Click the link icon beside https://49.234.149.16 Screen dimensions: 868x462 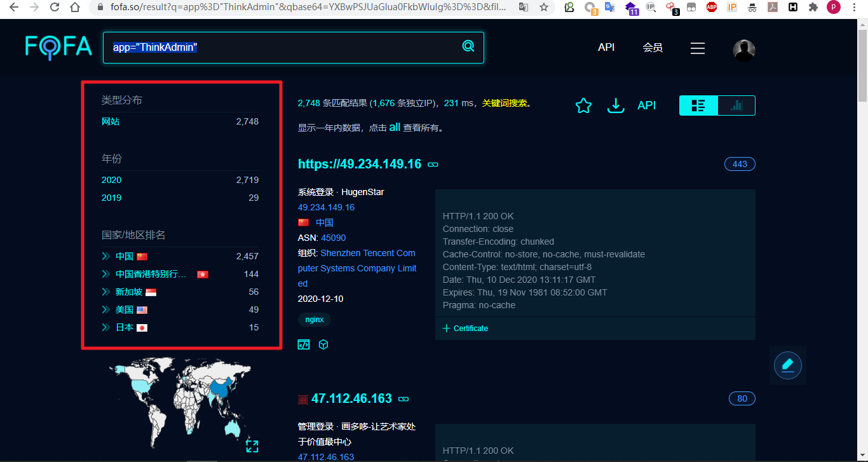433,164
